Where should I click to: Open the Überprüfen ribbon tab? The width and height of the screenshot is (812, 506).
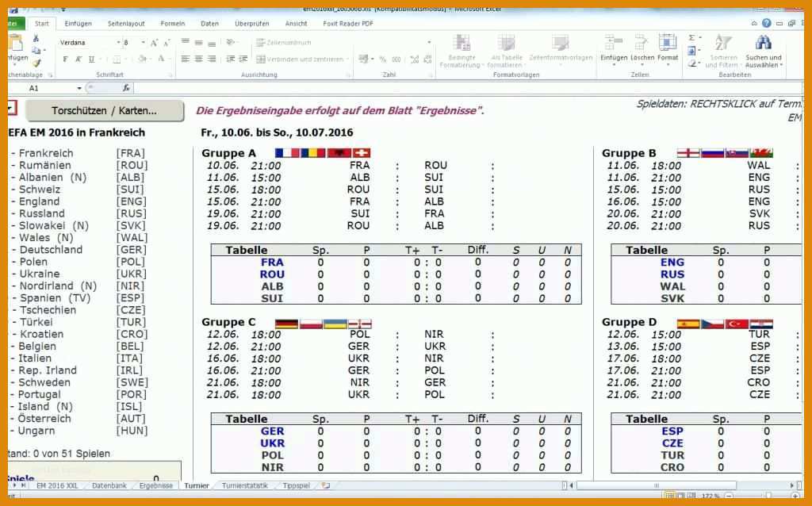click(x=251, y=23)
